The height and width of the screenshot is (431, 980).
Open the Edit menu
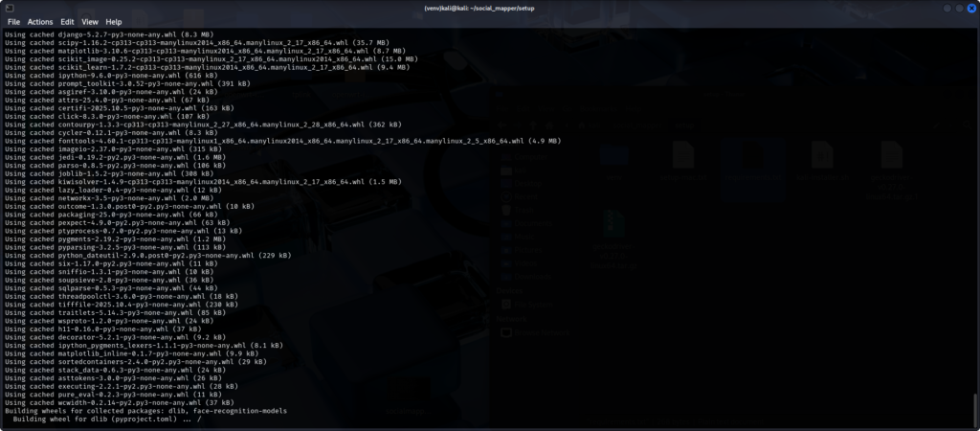click(x=67, y=21)
